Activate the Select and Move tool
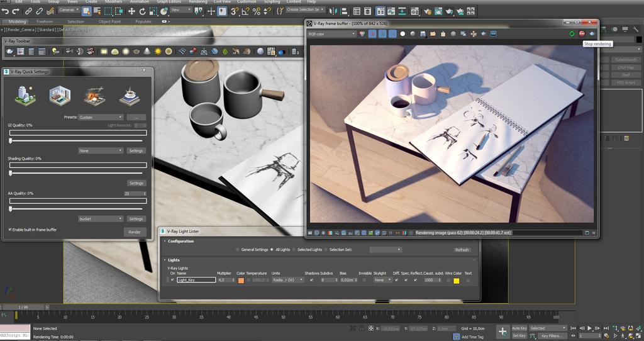644x341 pixels. [131, 11]
